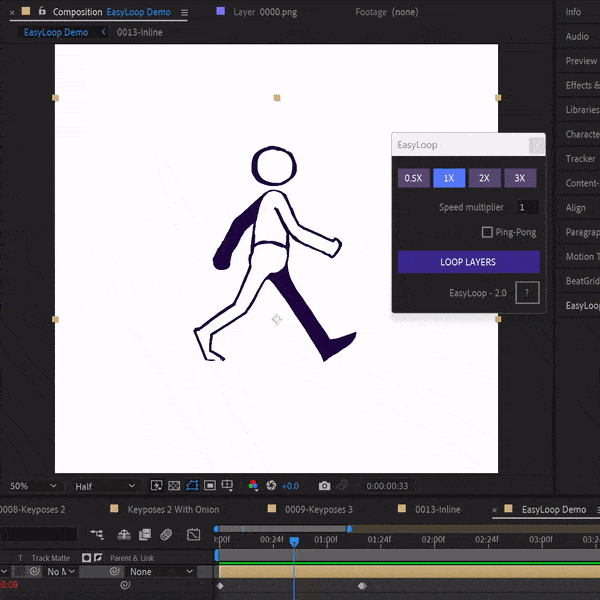The width and height of the screenshot is (600, 600).
Task: Take a snapshot with the camera icon
Action: [x=324, y=486]
